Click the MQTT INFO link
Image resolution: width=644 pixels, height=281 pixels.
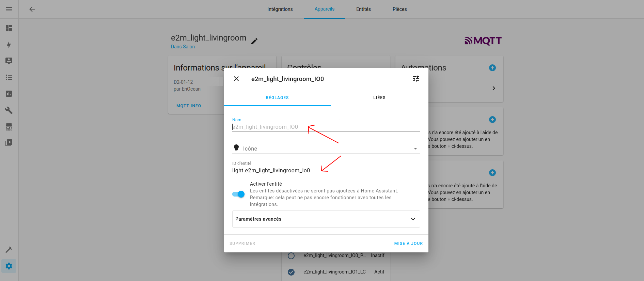coord(189,106)
